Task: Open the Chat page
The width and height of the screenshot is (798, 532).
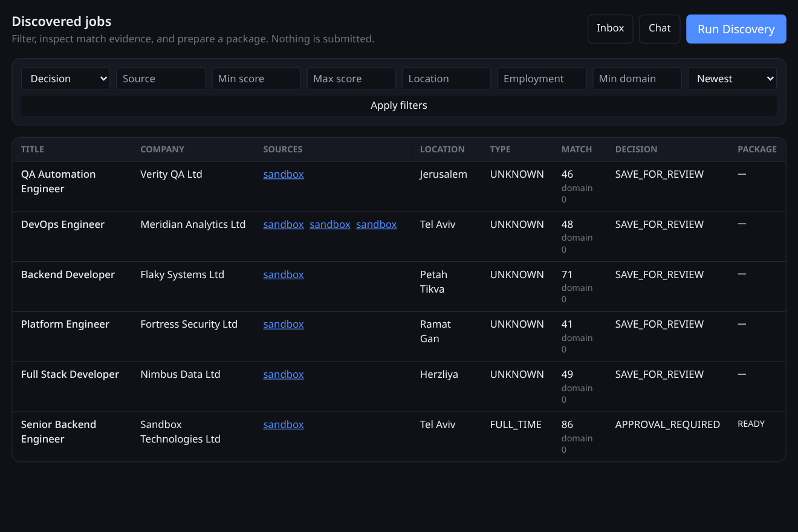Action: (660, 28)
